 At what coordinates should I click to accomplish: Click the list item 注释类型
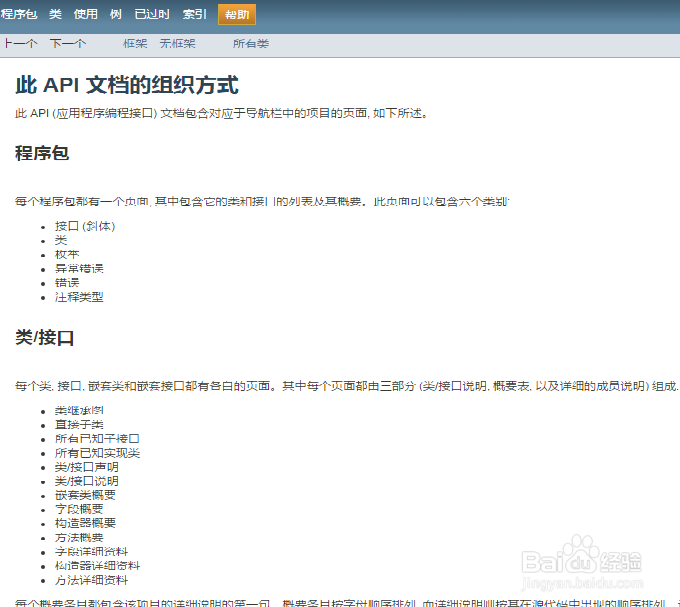[x=79, y=297]
